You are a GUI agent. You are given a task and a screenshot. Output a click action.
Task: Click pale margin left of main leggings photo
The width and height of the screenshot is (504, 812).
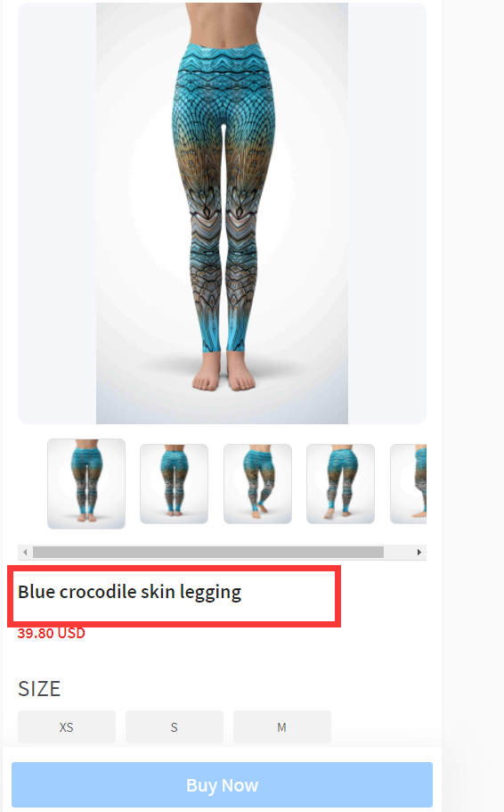coord(57,213)
